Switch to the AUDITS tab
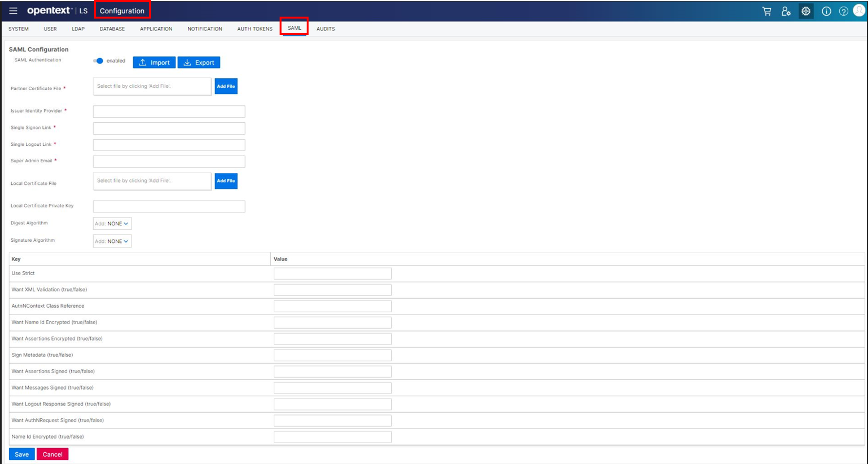The width and height of the screenshot is (868, 464). [x=325, y=29]
